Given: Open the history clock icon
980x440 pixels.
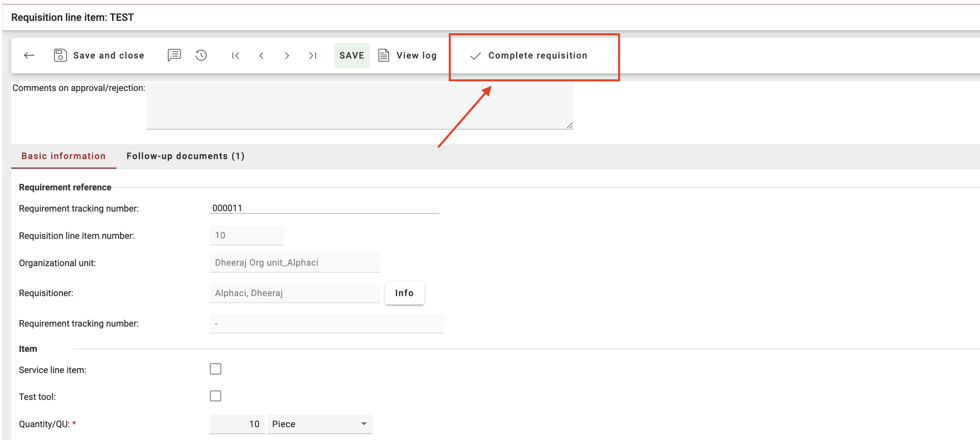Looking at the screenshot, I should 201,55.
